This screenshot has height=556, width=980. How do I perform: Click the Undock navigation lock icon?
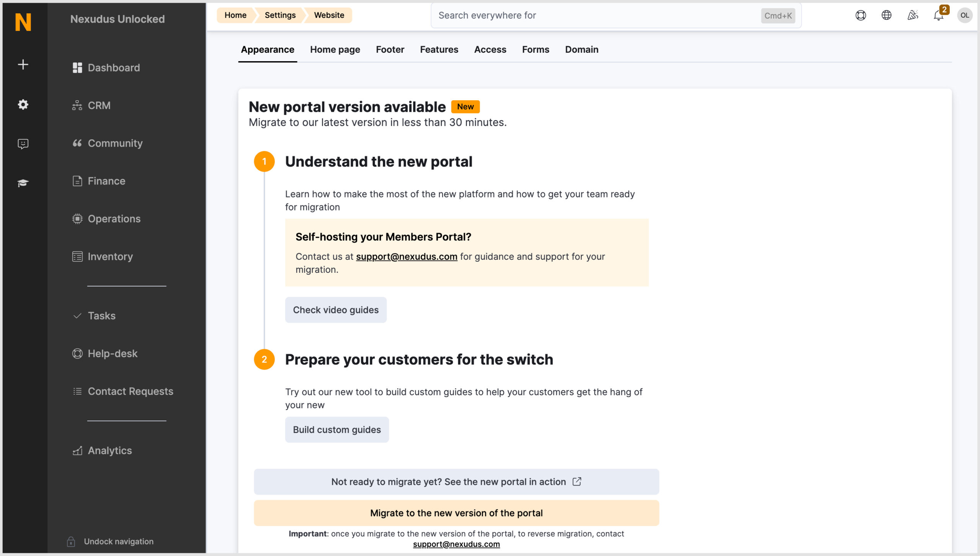point(71,541)
